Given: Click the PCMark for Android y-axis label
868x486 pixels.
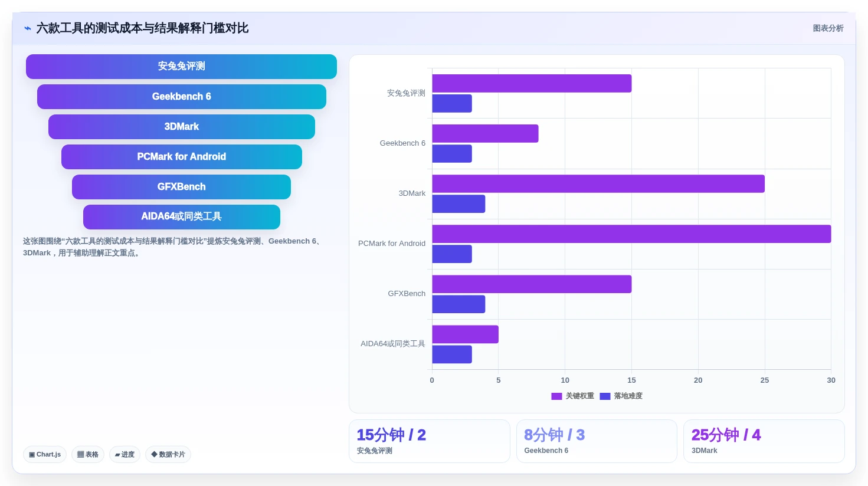Looking at the screenshot, I should click(x=392, y=244).
